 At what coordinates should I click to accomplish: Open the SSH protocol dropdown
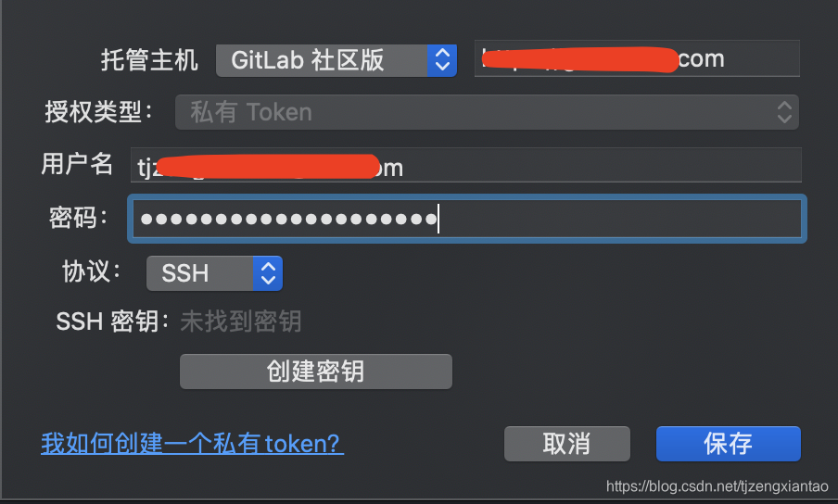(x=214, y=273)
